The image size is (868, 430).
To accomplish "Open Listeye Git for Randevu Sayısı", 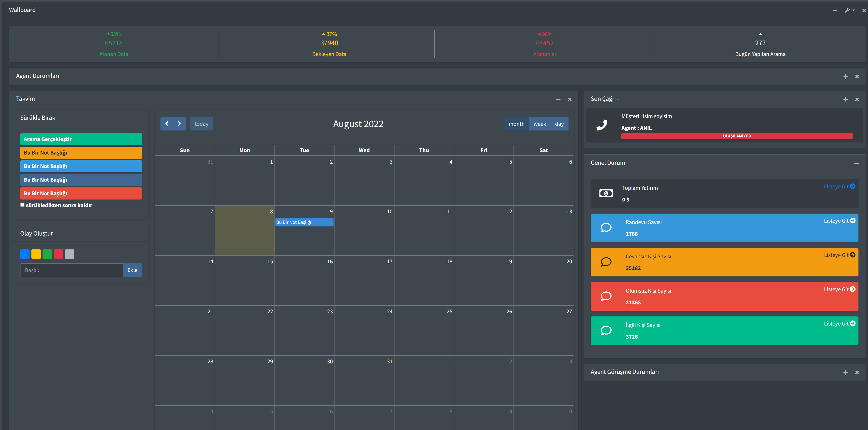I will 839,221.
